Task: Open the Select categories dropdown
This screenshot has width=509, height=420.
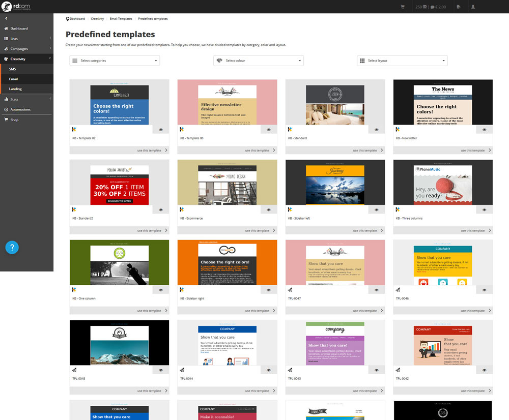Action: tap(115, 61)
